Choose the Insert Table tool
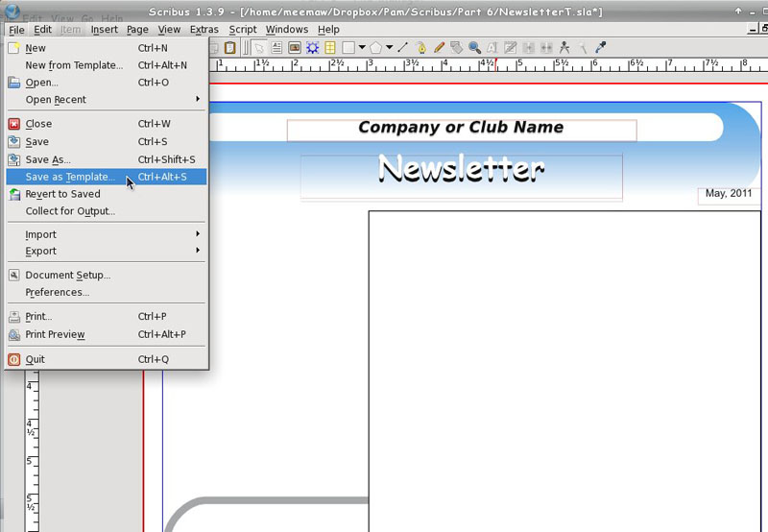The height and width of the screenshot is (532, 768). click(x=330, y=48)
